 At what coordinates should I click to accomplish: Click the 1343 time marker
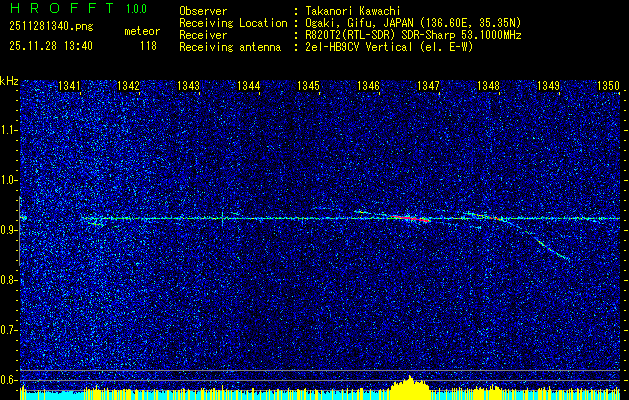(x=188, y=86)
